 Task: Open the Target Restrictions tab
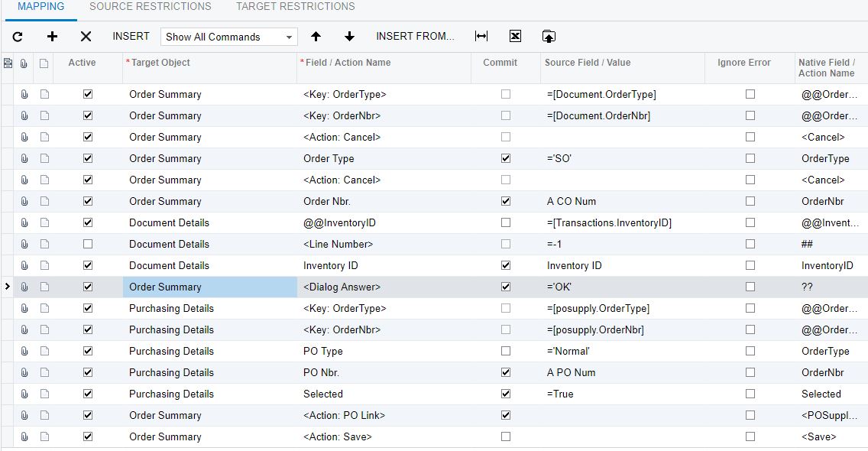click(295, 7)
